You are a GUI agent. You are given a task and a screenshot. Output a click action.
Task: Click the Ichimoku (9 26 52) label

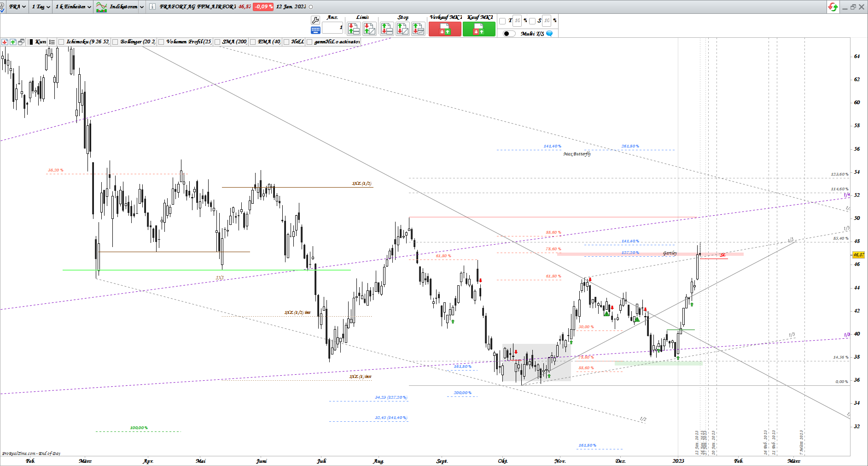click(87, 42)
